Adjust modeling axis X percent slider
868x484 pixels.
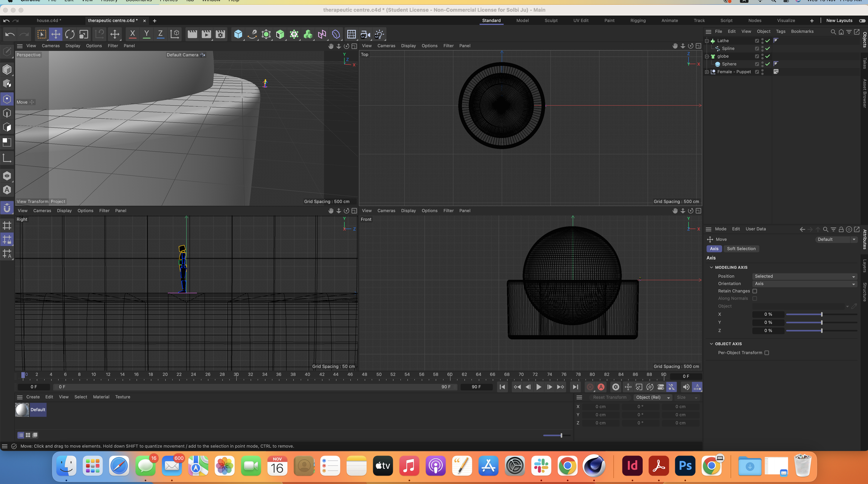[821, 315]
